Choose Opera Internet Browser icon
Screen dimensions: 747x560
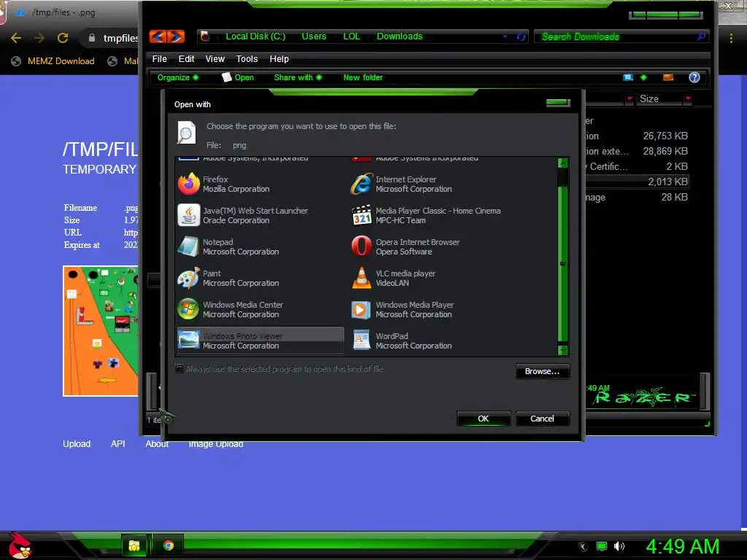pos(361,246)
